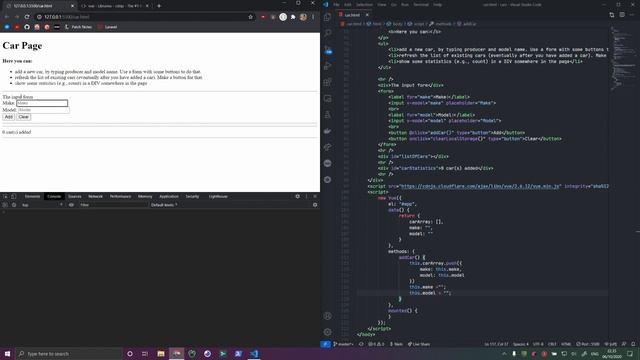
Task: Click the Windows taskbar search box
Action: click(x=69, y=353)
